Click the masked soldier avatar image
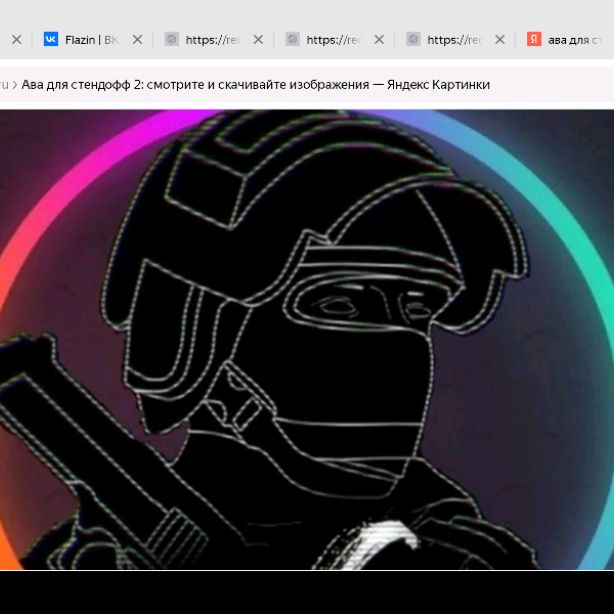This screenshot has width=614, height=614. tap(307, 340)
